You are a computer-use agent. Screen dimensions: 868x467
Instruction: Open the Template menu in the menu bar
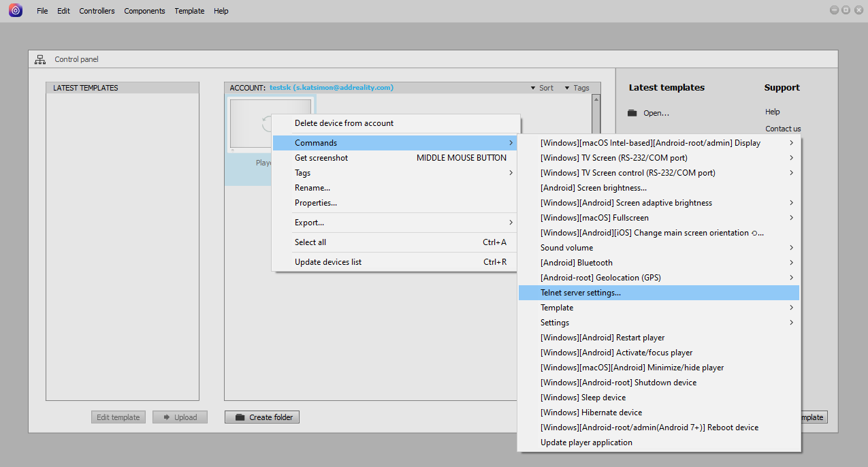(x=189, y=11)
